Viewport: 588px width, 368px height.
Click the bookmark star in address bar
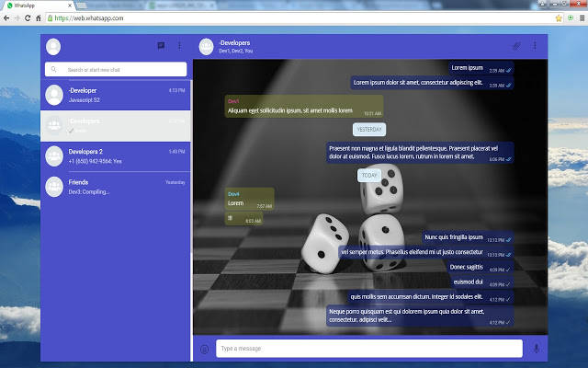[x=559, y=17]
